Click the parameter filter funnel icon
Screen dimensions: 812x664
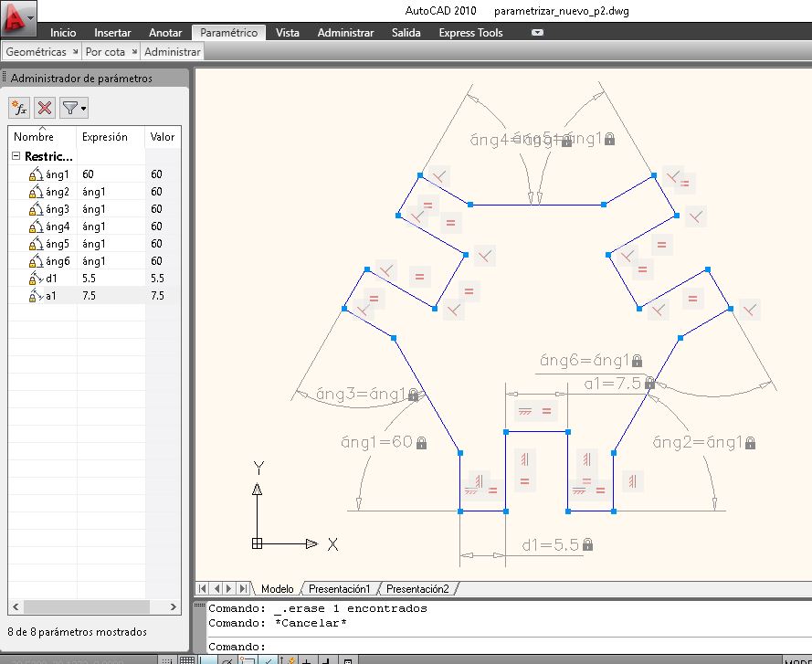tap(70, 109)
